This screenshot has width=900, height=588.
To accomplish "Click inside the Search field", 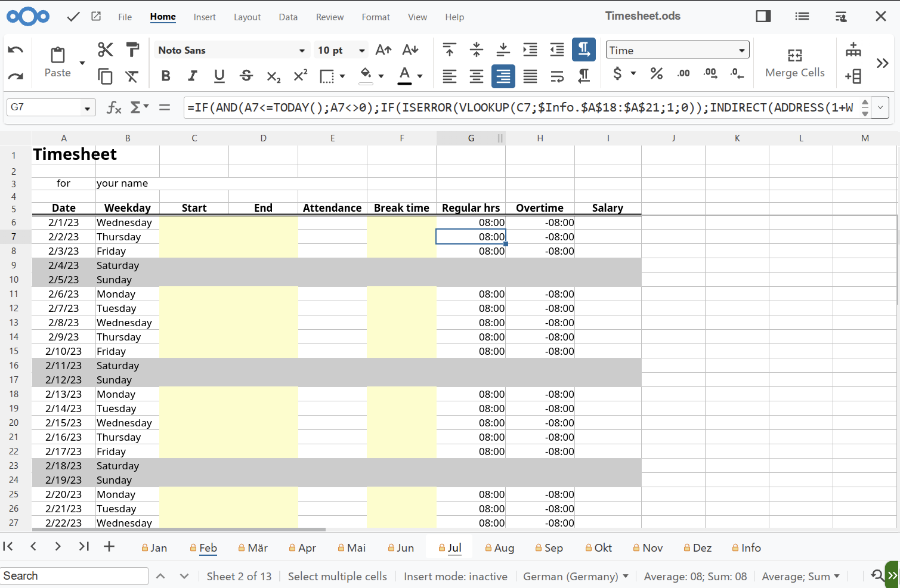I will point(74,575).
